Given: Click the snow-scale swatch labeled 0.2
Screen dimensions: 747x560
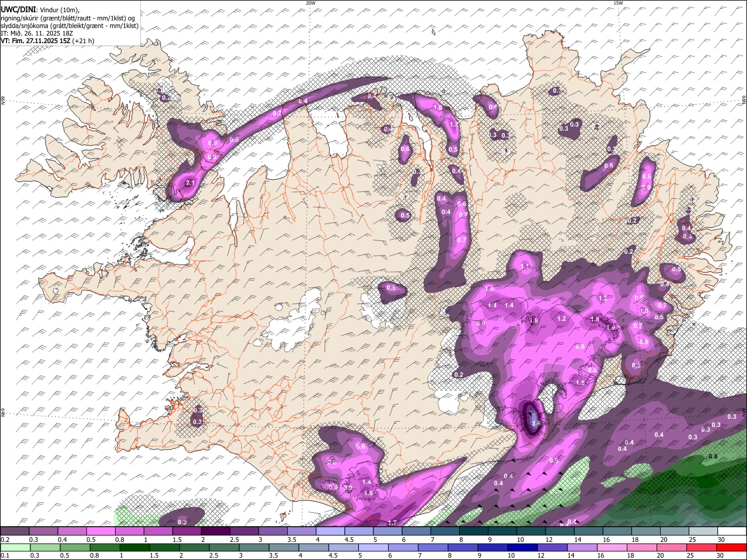Looking at the screenshot, I should point(15,531).
